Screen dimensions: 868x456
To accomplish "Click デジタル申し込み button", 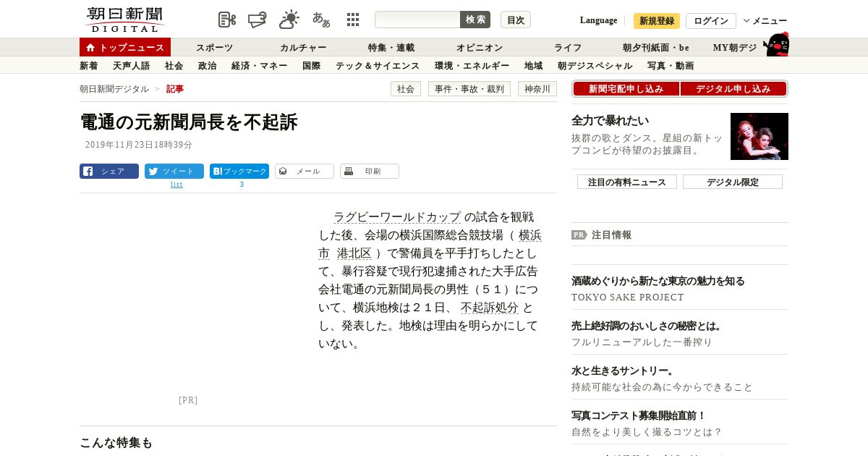I will tap(733, 89).
